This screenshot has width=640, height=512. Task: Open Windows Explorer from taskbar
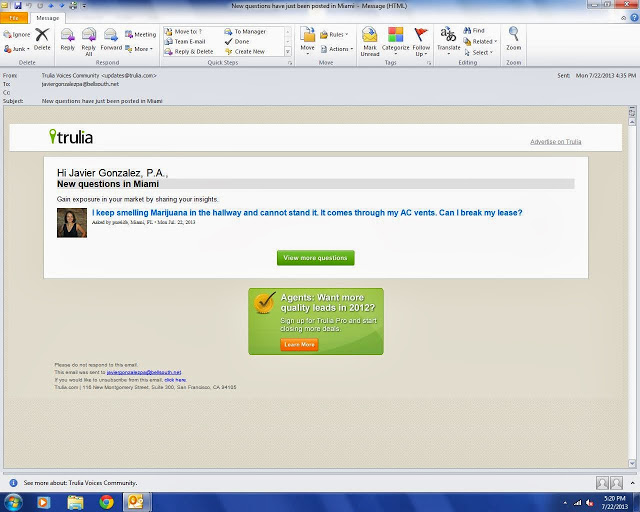click(x=75, y=502)
